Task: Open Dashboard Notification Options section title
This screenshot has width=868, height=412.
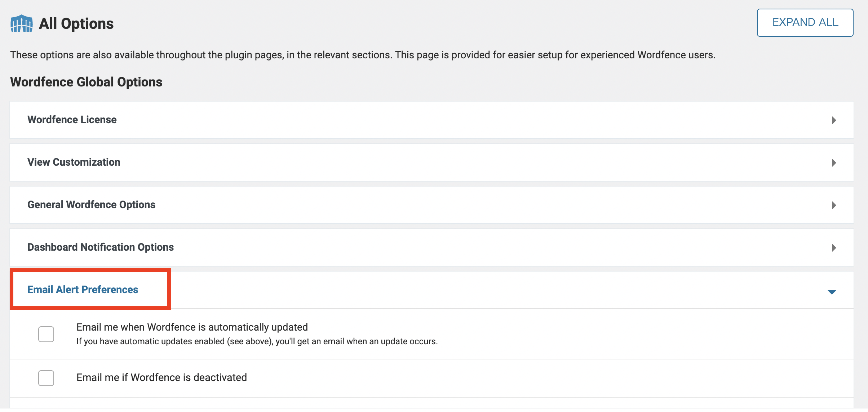Action: click(x=100, y=247)
